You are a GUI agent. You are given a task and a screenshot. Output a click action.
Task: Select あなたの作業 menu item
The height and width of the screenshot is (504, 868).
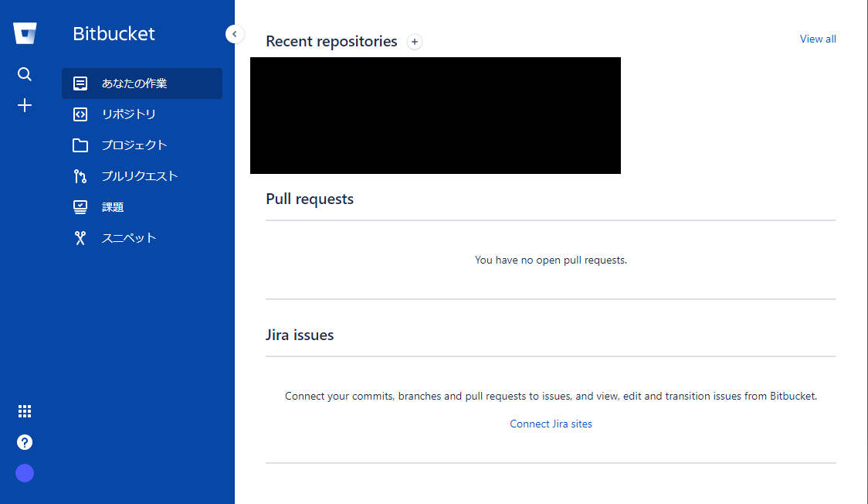coord(142,83)
